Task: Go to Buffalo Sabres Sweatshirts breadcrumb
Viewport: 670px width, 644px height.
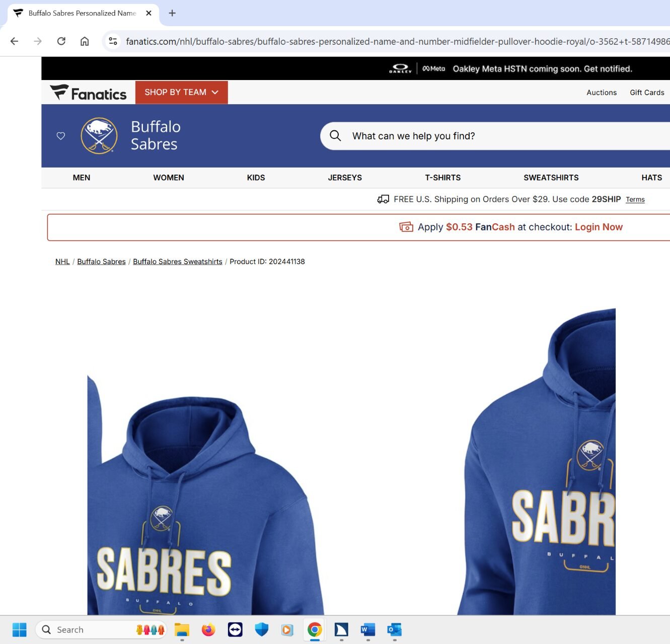Action: [x=178, y=262]
